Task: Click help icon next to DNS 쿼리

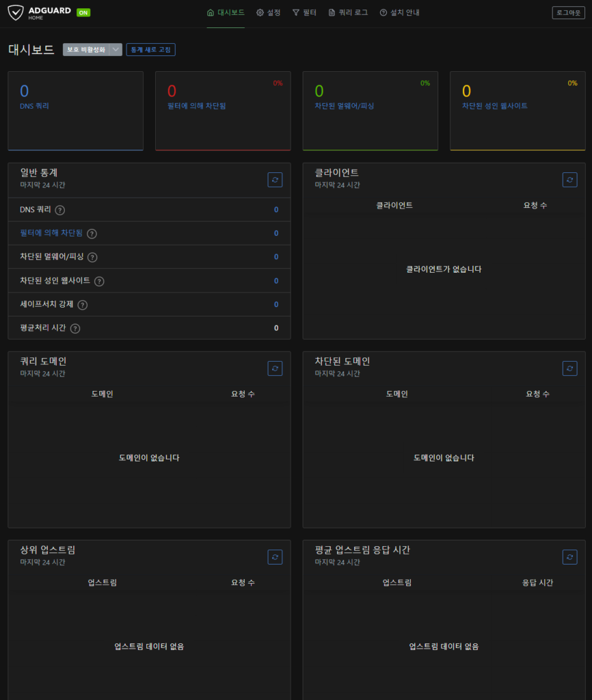Action: [x=60, y=210]
